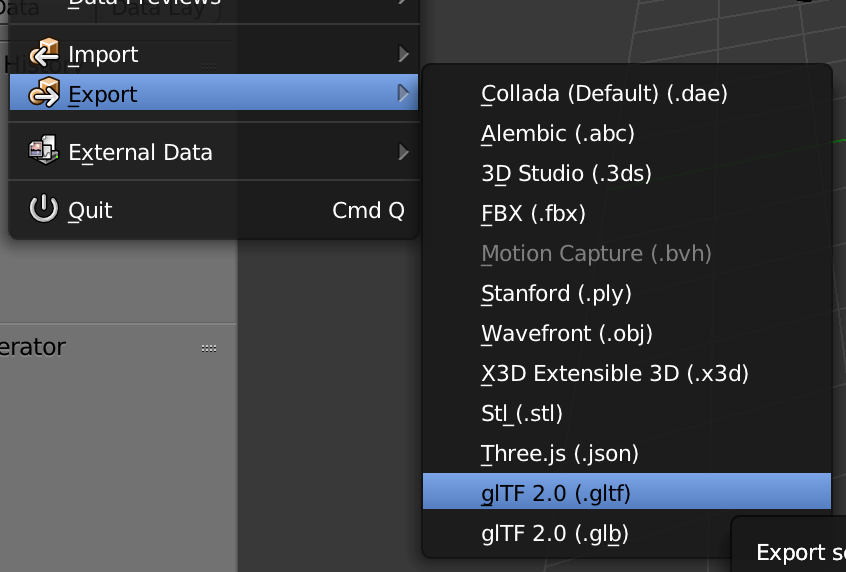Grab the operator panel drag handle
This screenshot has height=572, width=846.
click(x=209, y=348)
